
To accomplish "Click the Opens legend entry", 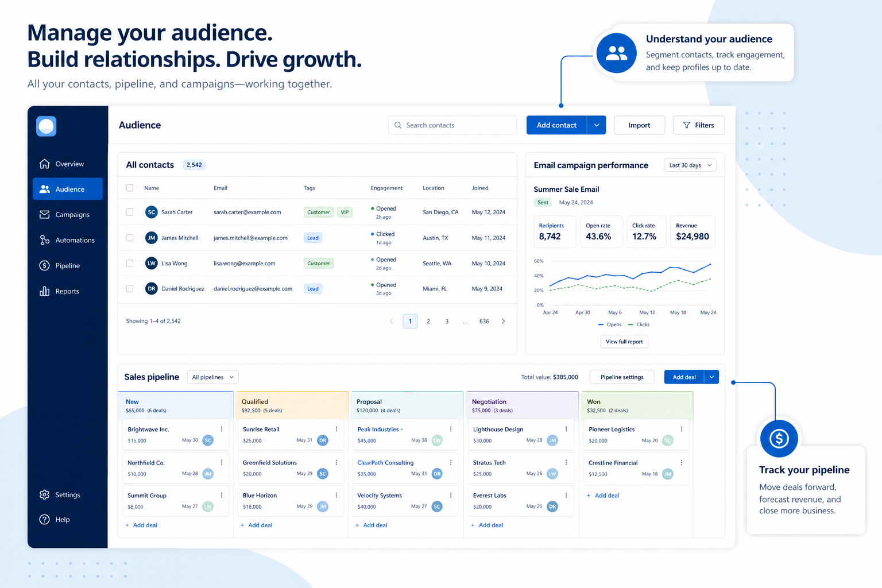I will click(x=610, y=324).
